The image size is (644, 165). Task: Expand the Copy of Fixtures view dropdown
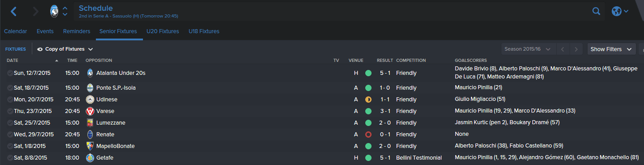pyautogui.click(x=65, y=49)
